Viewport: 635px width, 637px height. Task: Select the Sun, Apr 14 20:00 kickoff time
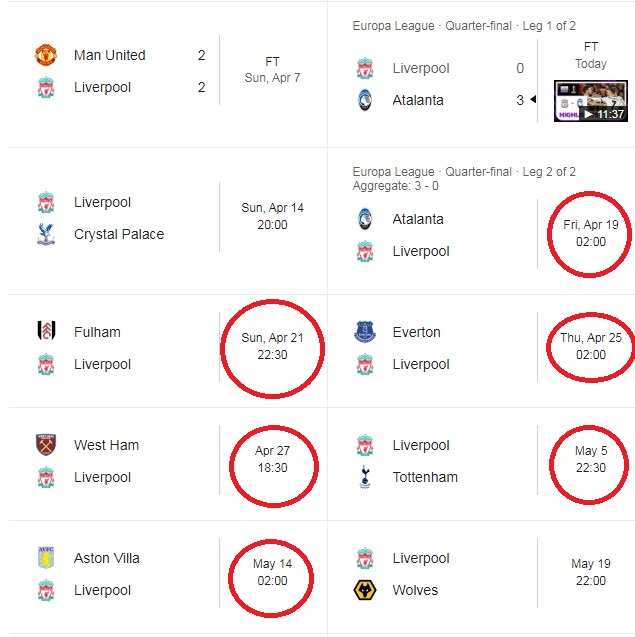pos(272,216)
